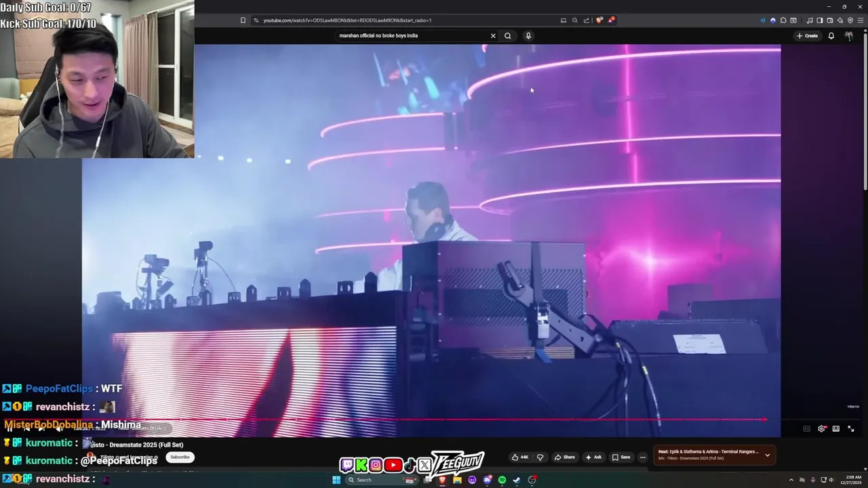Open the Extensions puzzle-piece icon
This screenshot has height=488, width=868.
(783, 20)
